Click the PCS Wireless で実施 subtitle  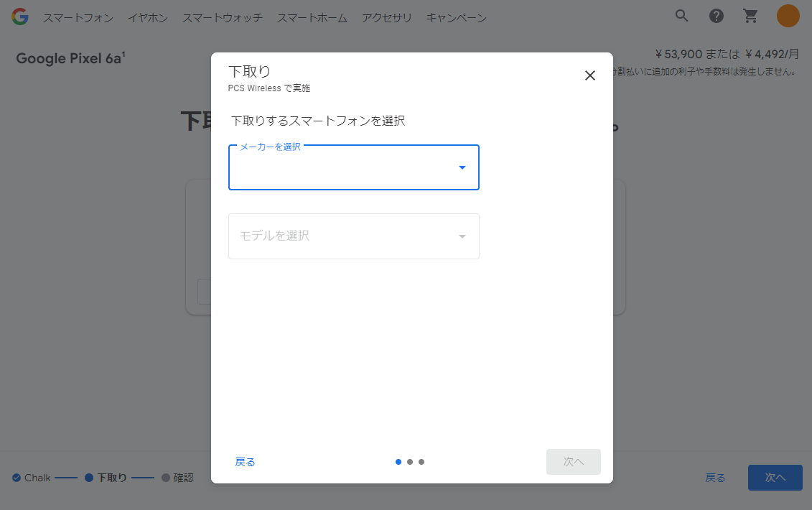269,88
